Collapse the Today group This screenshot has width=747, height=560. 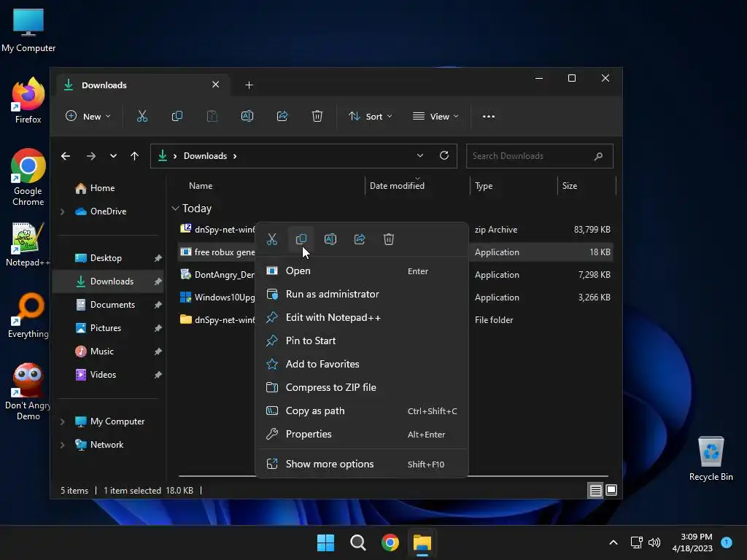tap(175, 208)
